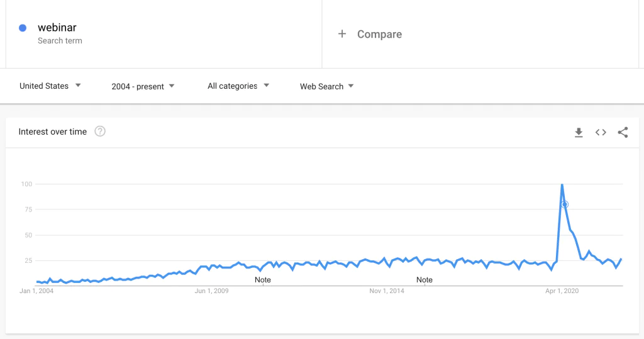Share the Interest over time chart
The image size is (644, 339).
tap(623, 132)
